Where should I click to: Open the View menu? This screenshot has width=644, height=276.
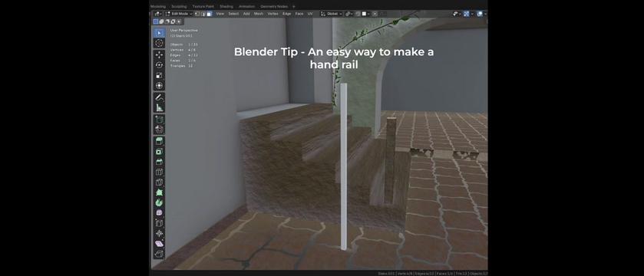(x=220, y=14)
